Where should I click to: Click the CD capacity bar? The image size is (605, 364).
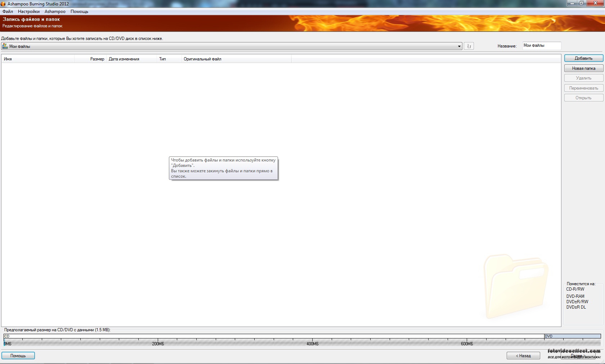point(274,336)
